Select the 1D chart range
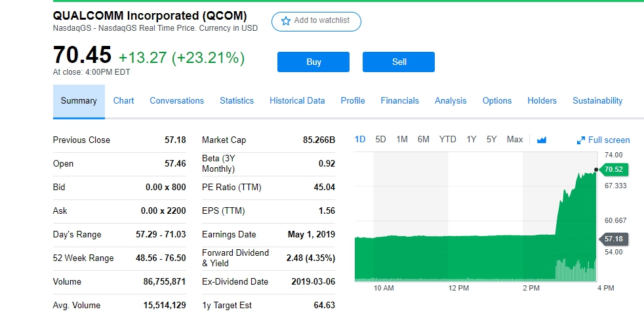The width and height of the screenshot is (644, 322). point(360,140)
